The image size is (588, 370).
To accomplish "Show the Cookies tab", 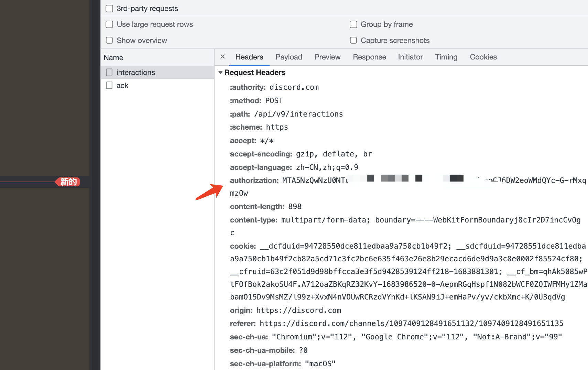I will tap(483, 57).
